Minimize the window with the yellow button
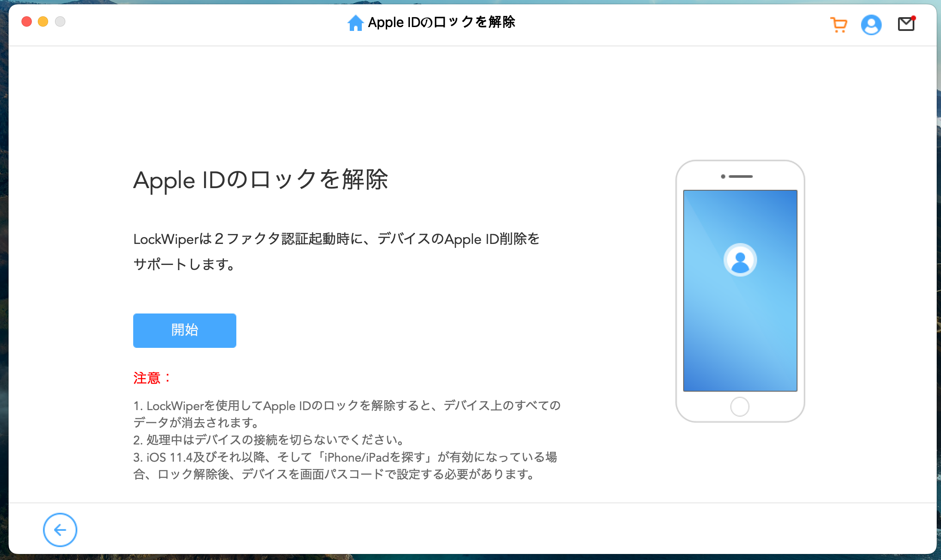 (x=43, y=21)
